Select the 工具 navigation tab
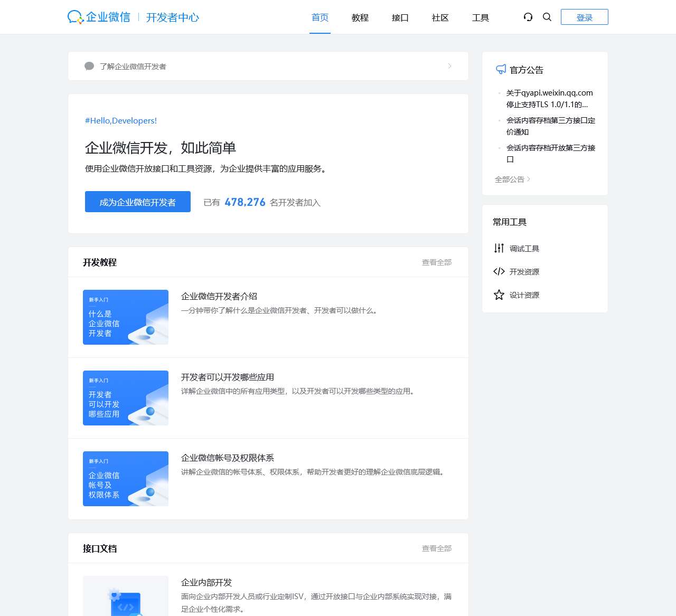This screenshot has height=616, width=676. [481, 17]
